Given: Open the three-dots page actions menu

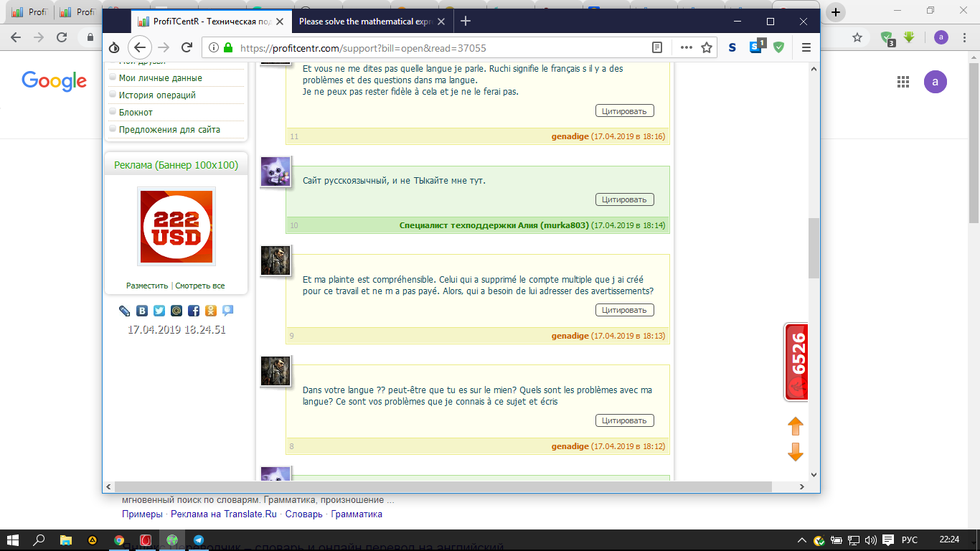Looking at the screenshot, I should 687,47.
